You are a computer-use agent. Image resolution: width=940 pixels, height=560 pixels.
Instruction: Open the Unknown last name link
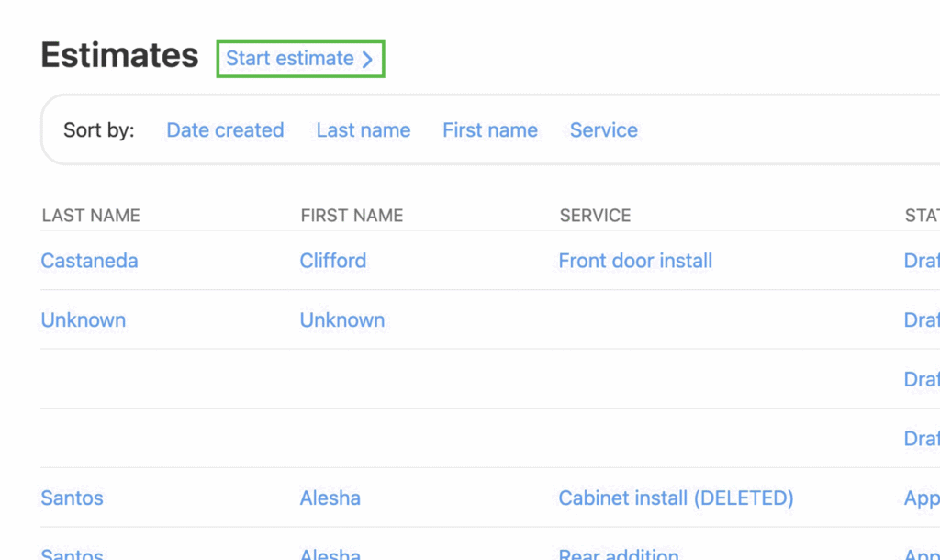coord(84,320)
